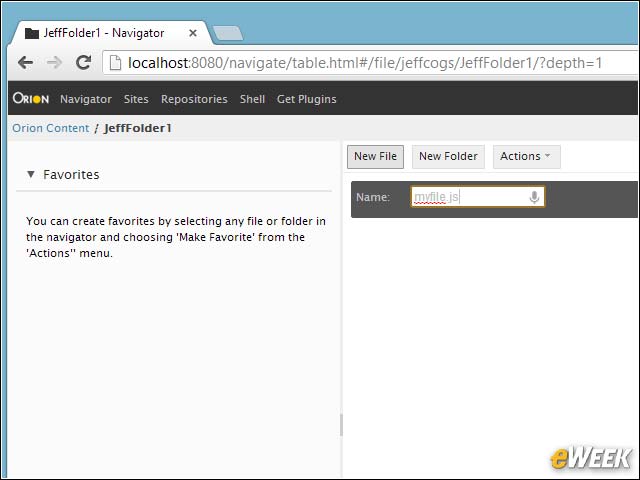Click the JeffFolder1 breadcrumb
Screen dimensions: 640x480
pos(138,128)
